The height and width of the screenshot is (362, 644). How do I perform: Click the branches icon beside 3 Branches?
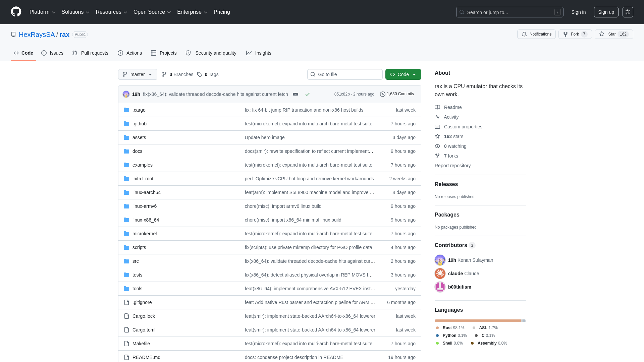[x=164, y=74]
